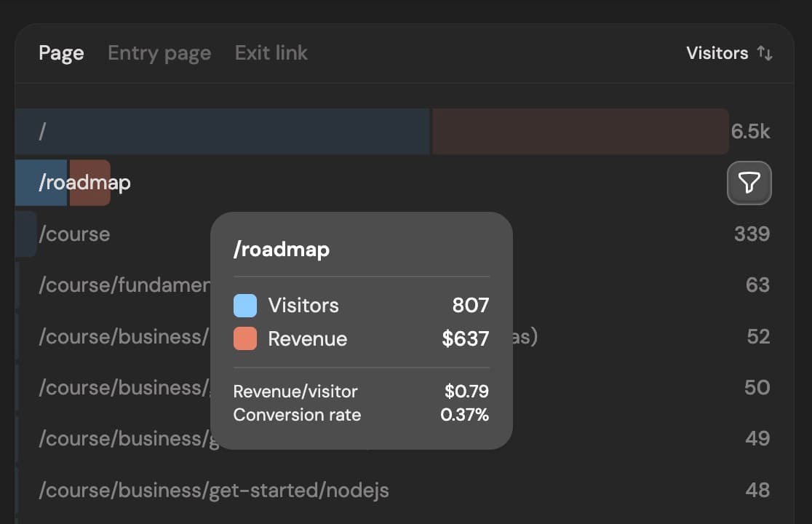The width and height of the screenshot is (812, 524).
Task: Click the $0.79 Revenue/visitor value
Action: coord(466,392)
